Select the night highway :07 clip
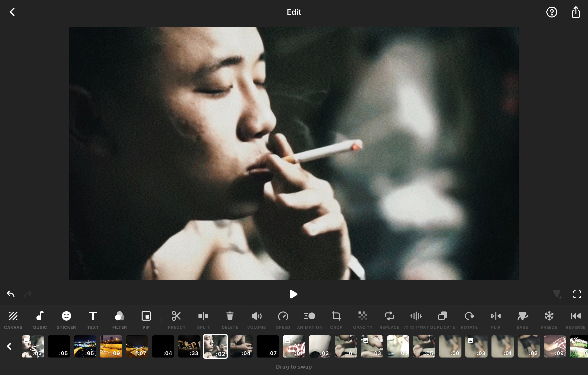This screenshot has width=588, height=375. click(137, 346)
